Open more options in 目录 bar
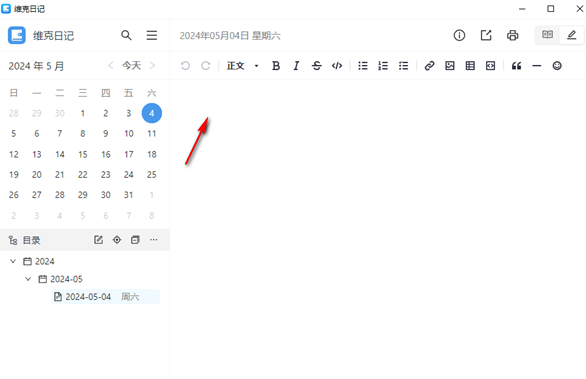Image resolution: width=586 pixels, height=379 pixels. coord(154,240)
